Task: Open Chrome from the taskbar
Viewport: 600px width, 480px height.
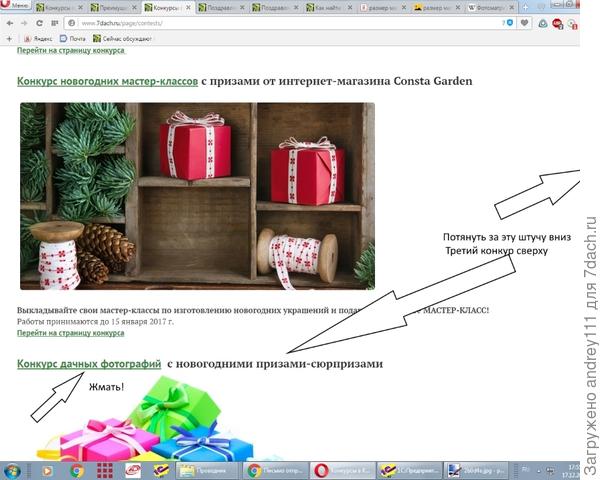Action: click(x=77, y=469)
